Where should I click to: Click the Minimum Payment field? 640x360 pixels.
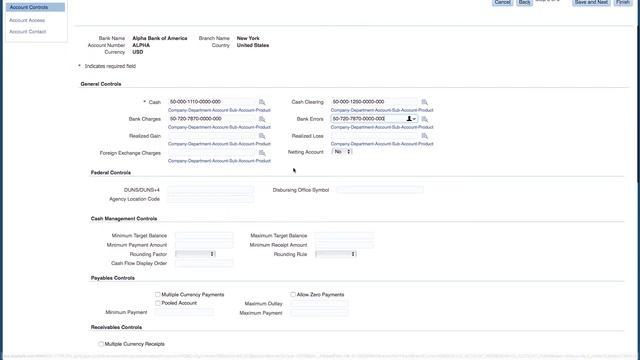[184, 312]
